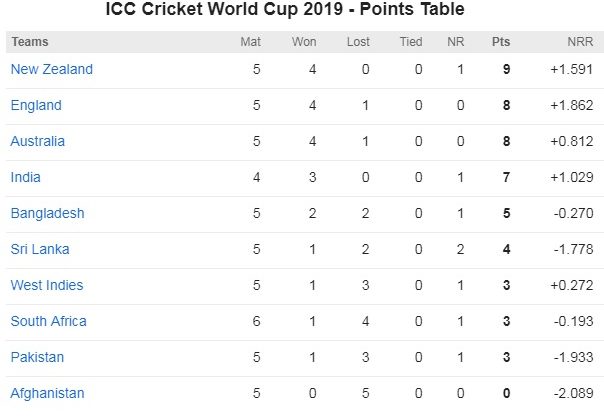
Task: Click the Lost column header
Action: (x=358, y=42)
